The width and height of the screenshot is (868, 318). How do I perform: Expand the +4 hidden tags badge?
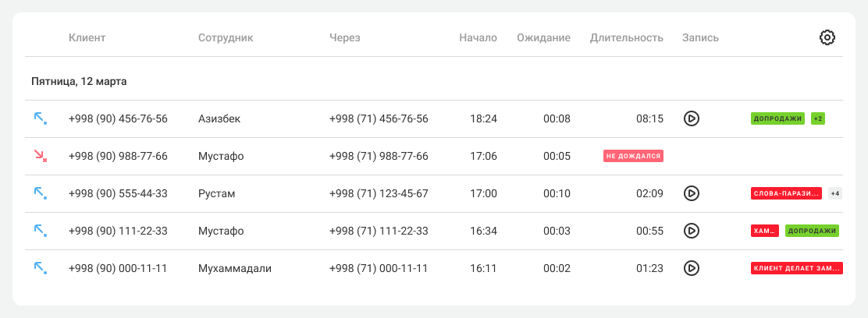(x=835, y=193)
